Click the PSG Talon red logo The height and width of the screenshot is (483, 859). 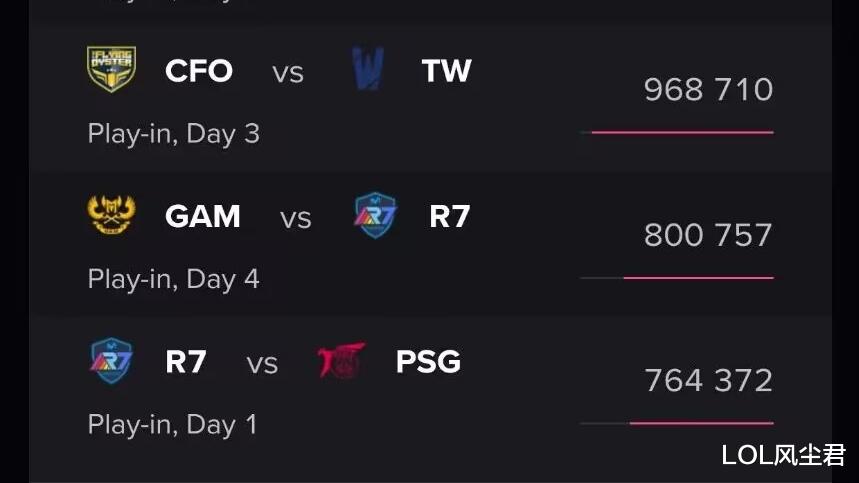pos(341,360)
